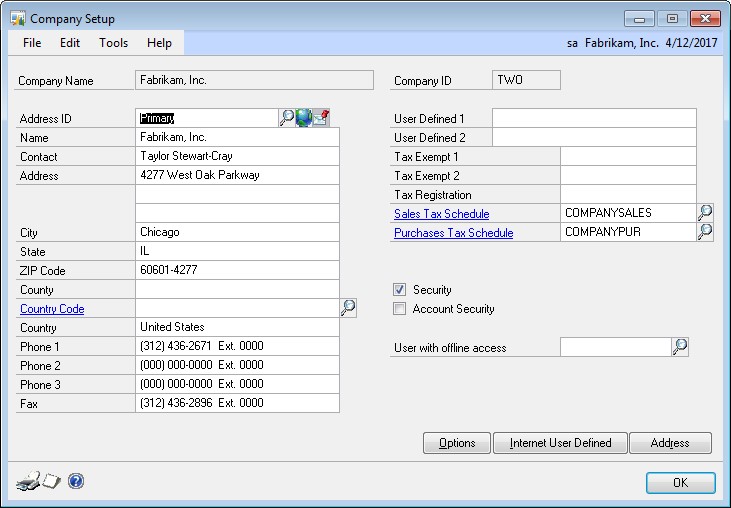Click the Fax number field
Viewport: 731px width, 508px height.
click(237, 403)
